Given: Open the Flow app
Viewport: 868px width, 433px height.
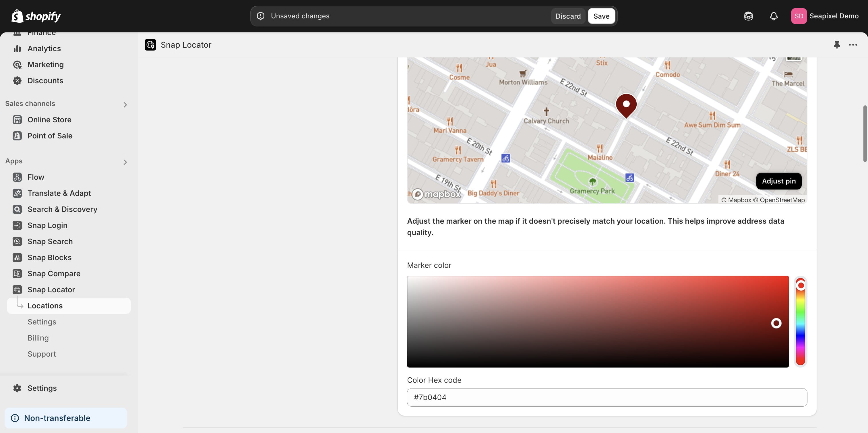Looking at the screenshot, I should pos(36,177).
